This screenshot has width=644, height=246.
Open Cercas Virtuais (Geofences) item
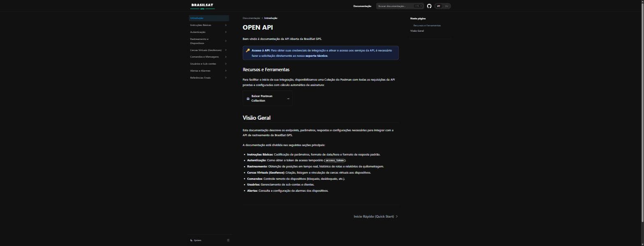206,50
